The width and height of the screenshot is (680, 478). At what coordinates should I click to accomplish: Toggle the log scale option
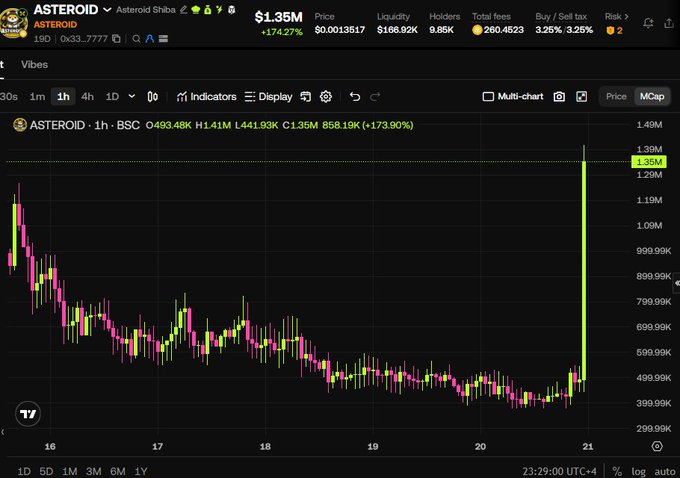coord(638,471)
